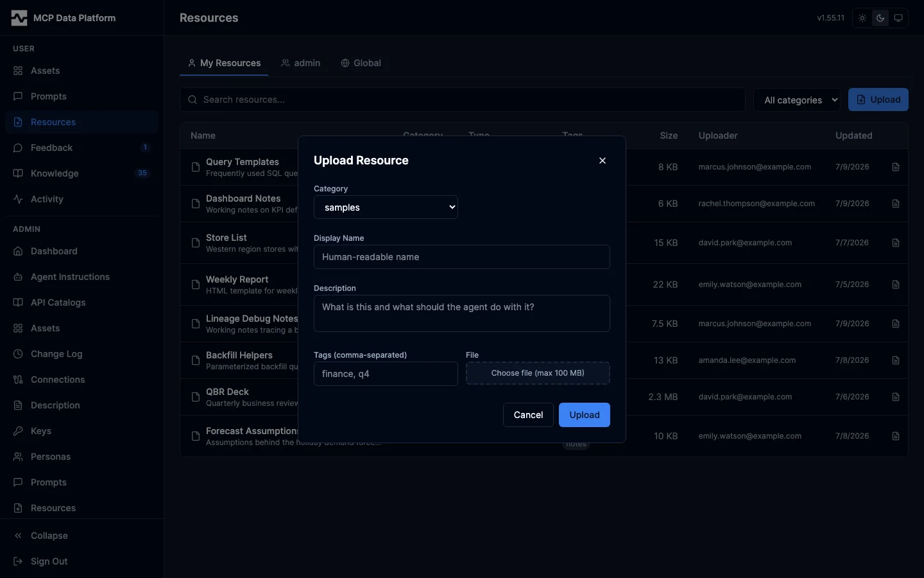The width and height of the screenshot is (924, 578).
Task: Open Connections page
Action: 81,380
